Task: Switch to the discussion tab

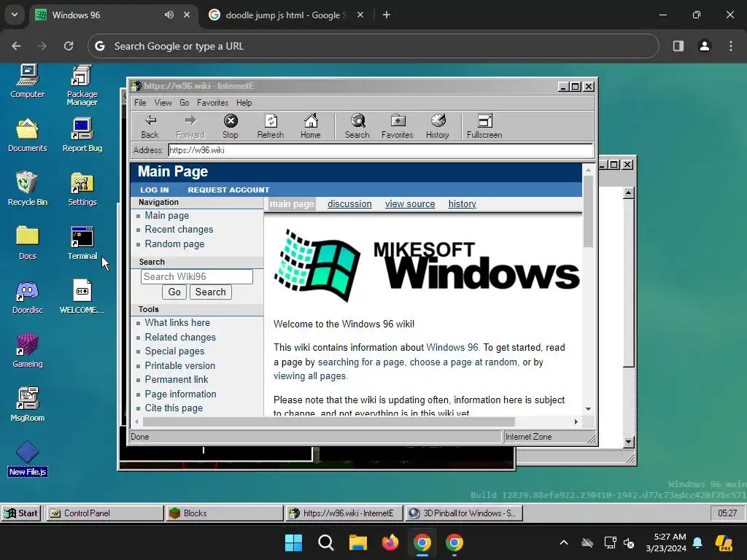Action: (x=349, y=204)
